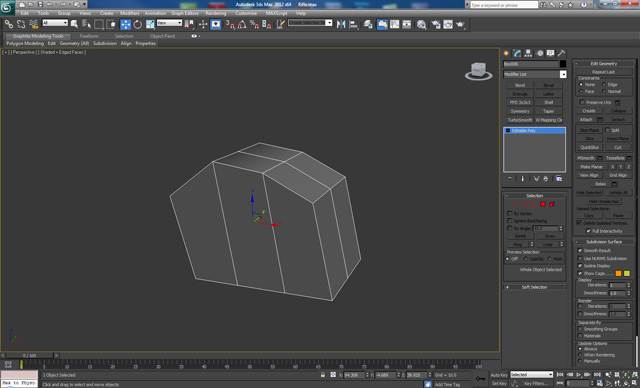
Task: Collapse the Subdivision Surface rollout
Action: pos(604,242)
